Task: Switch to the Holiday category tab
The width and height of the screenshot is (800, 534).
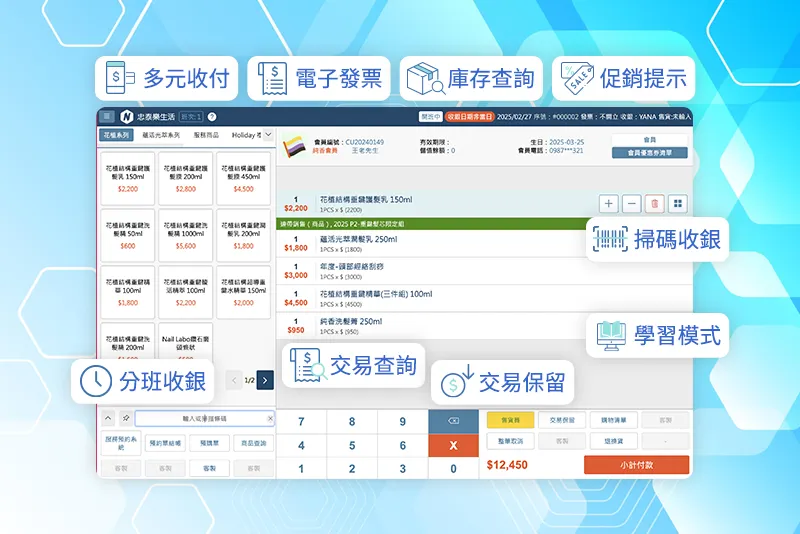Action: coord(246,135)
